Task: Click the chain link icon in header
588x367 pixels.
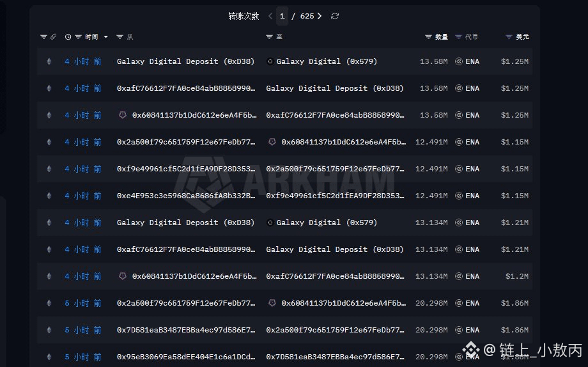Action: coord(53,37)
